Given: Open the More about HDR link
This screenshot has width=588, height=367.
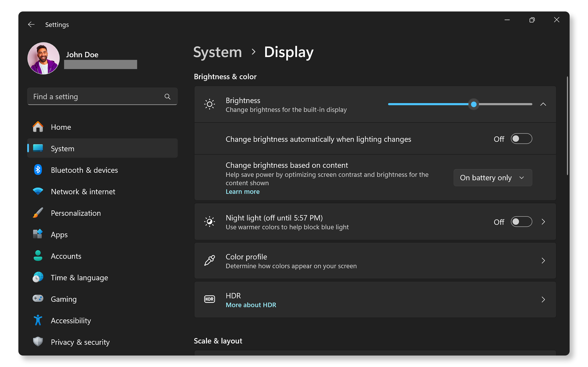Looking at the screenshot, I should click(251, 305).
